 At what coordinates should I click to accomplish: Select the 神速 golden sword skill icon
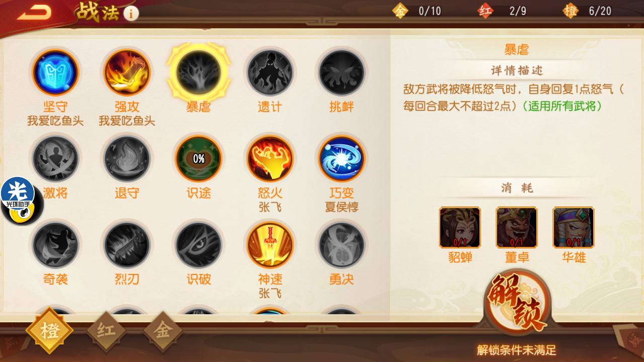(270, 245)
